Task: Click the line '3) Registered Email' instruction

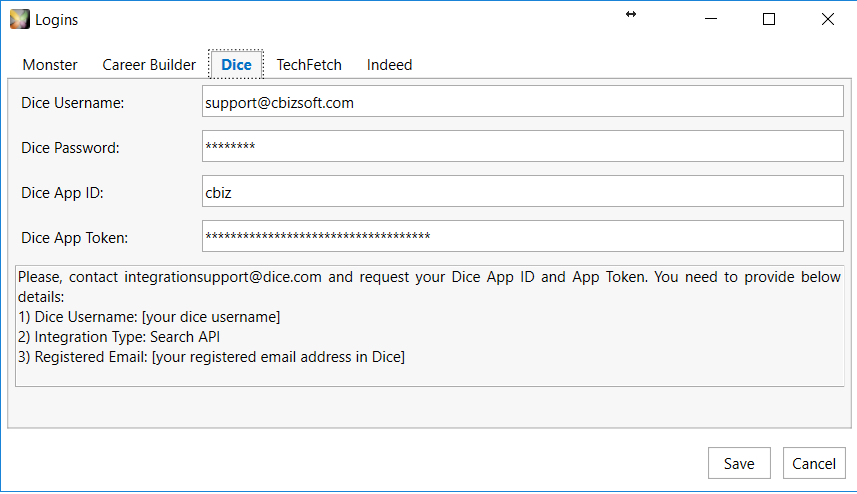Action: (x=211, y=357)
